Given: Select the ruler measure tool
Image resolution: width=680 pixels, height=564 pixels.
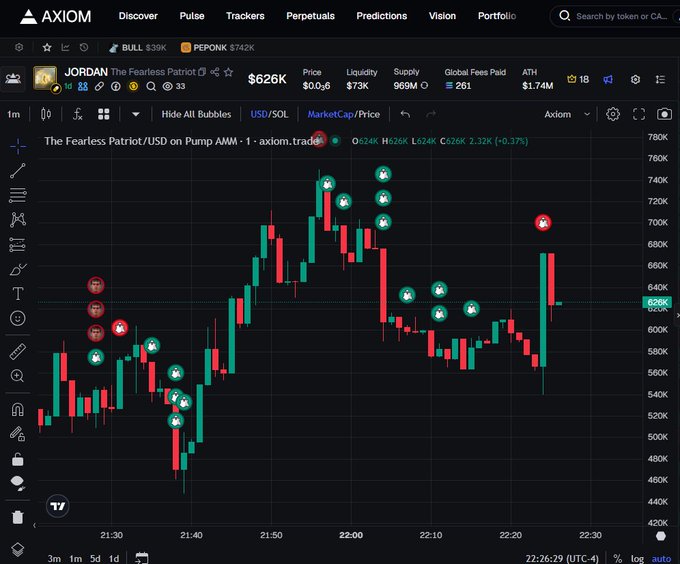Looking at the screenshot, I should [18, 352].
